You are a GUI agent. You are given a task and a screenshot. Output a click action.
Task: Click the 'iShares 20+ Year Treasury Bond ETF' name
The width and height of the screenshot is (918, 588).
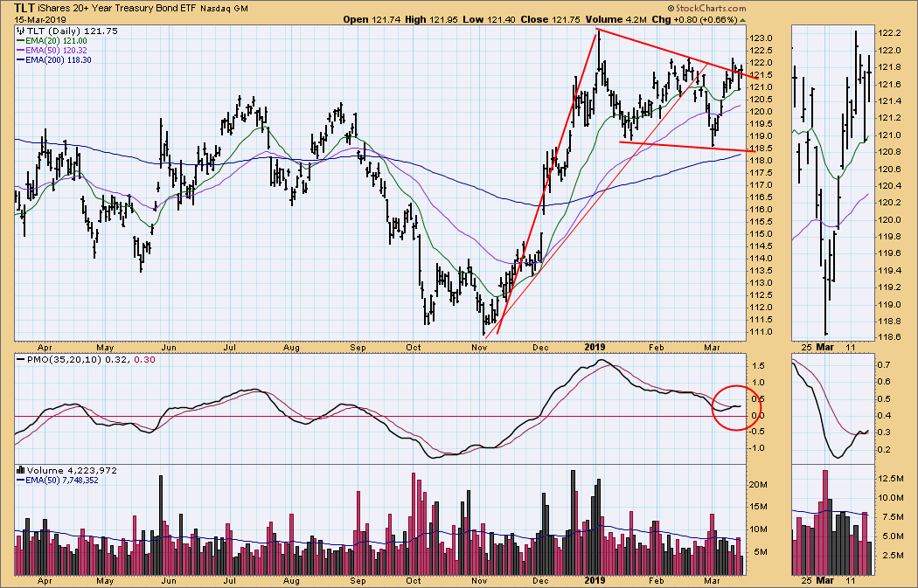[x=118, y=9]
